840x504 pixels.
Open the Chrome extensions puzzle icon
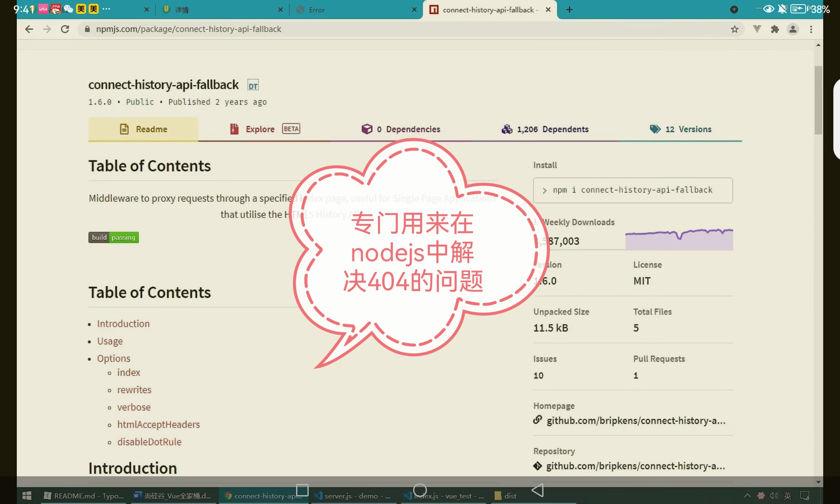click(x=775, y=29)
